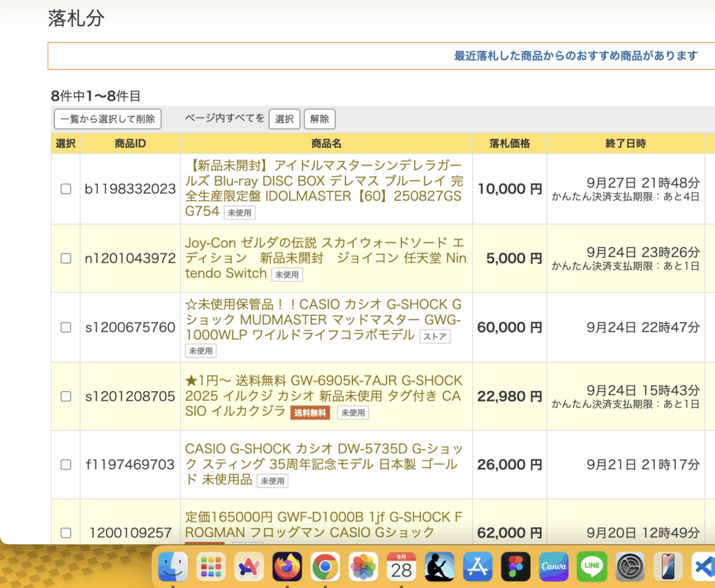Screen dimensions: 715x588
Task: Open the 最近落札した商品からのおすすめ link
Action: (575, 56)
